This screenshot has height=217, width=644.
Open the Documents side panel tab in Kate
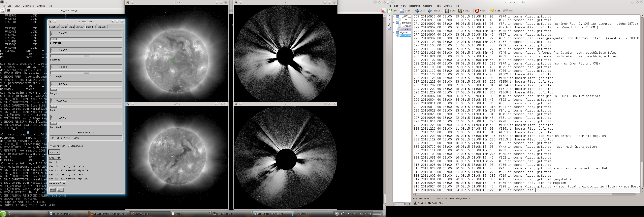(x=389, y=23)
